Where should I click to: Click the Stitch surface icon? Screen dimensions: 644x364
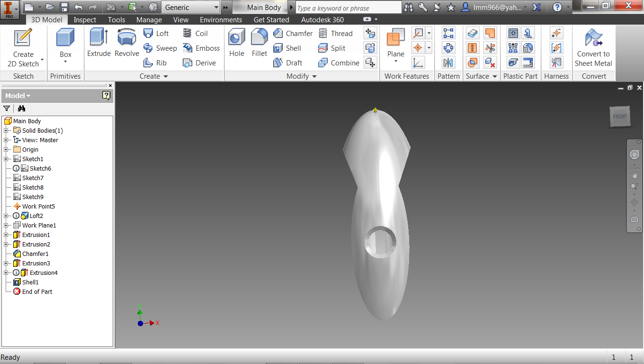tap(473, 33)
